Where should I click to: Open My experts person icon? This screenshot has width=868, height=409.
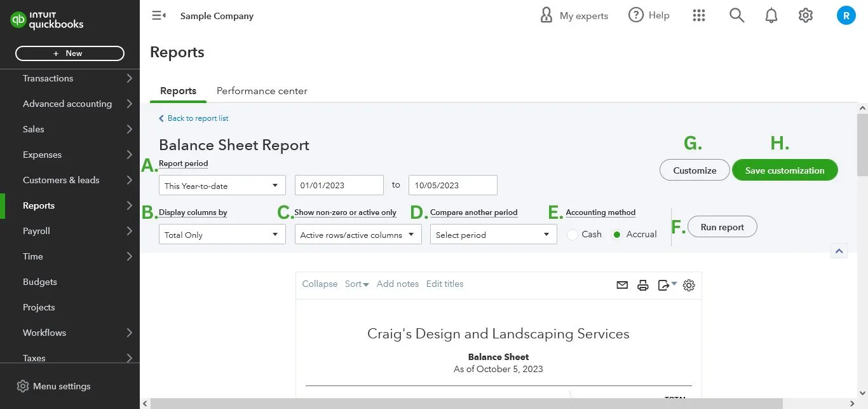click(546, 15)
